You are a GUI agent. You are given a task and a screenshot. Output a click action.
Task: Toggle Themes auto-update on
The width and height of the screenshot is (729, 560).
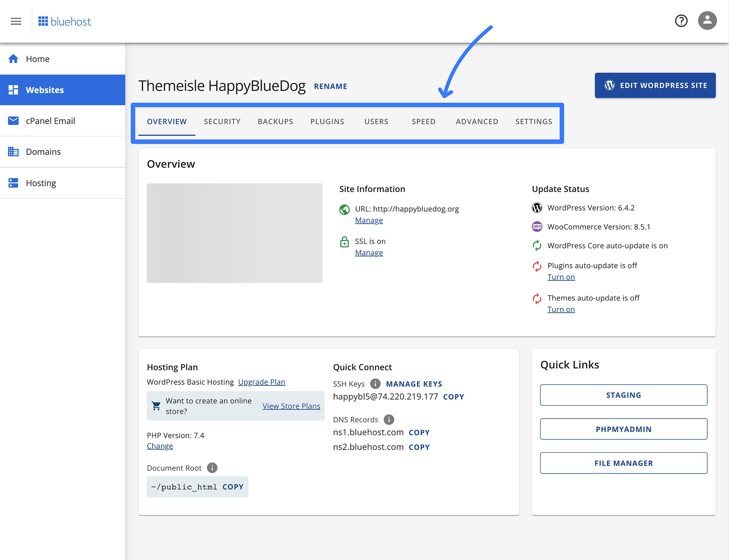[x=561, y=309]
